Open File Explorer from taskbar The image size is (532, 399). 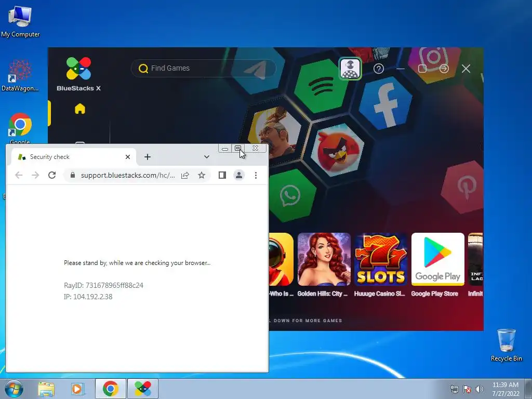46,389
